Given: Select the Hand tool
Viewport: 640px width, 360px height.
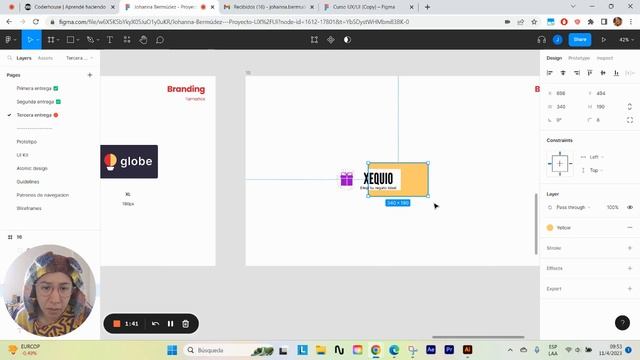Looking at the screenshot, I should 143,40.
